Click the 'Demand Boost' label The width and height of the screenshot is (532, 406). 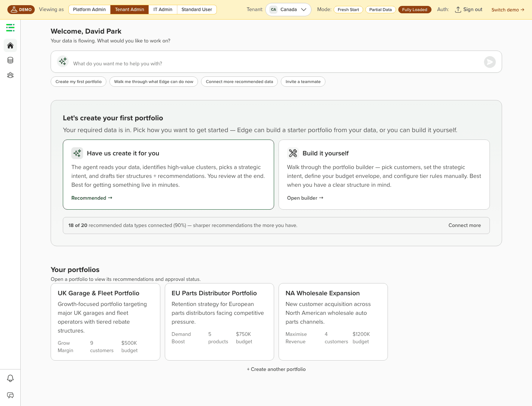tap(181, 338)
